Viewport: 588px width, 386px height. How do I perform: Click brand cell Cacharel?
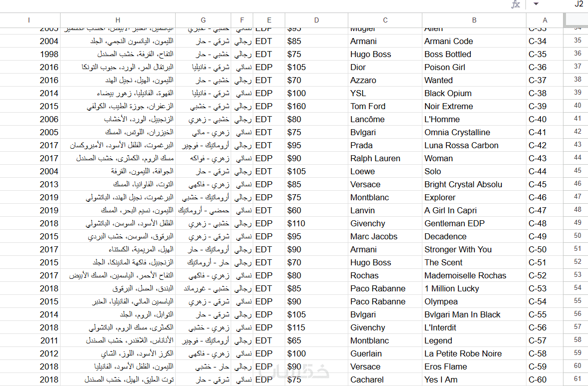[x=385, y=379]
